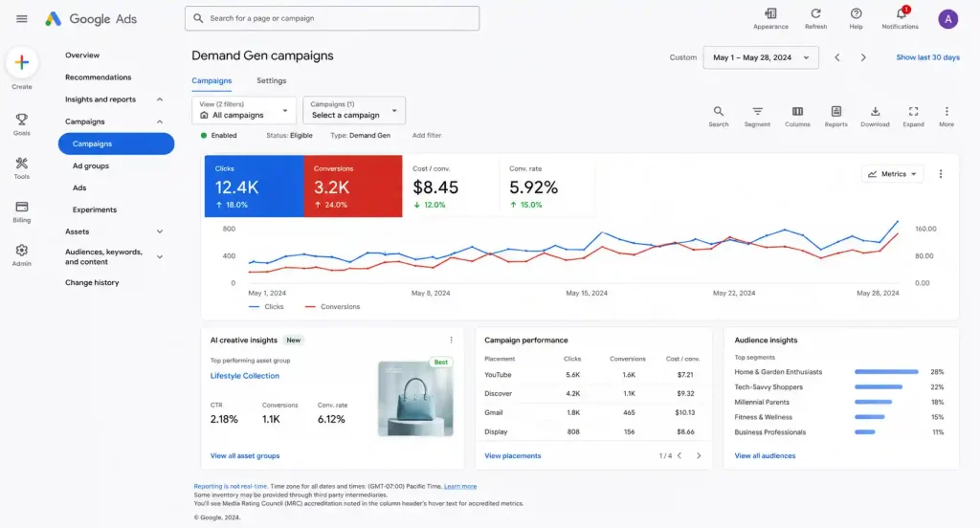Click Home & Garden Enthusiasts segment bar
This screenshot has height=528, width=980.
(x=886, y=372)
